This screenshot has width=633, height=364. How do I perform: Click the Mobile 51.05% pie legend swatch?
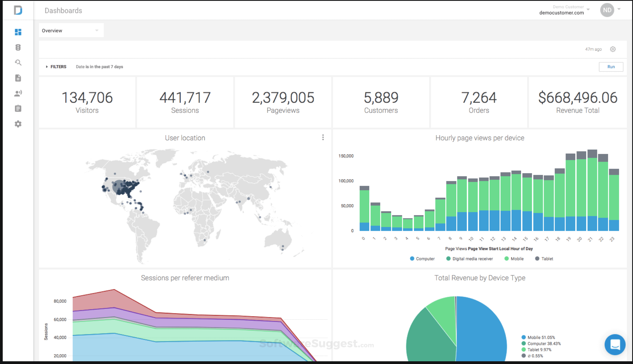click(524, 337)
